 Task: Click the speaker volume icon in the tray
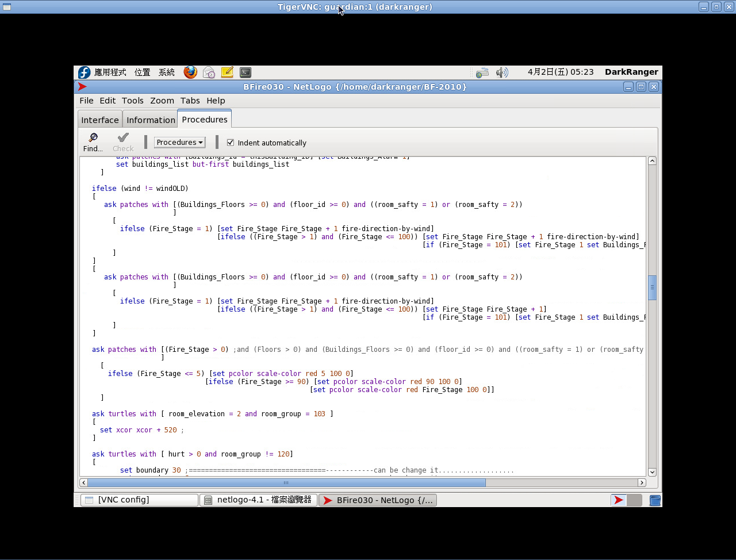pyautogui.click(x=502, y=72)
